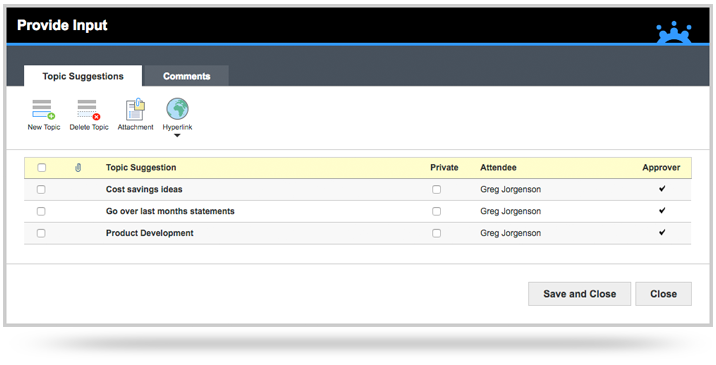Image resolution: width=716 pixels, height=365 pixels.
Task: Toggle the select-all checkbox in table header
Action: (x=42, y=168)
